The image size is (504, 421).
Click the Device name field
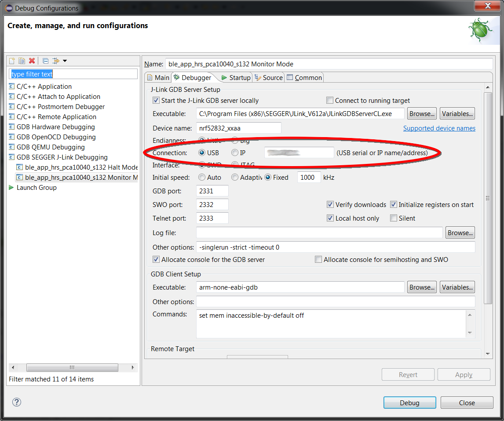click(238, 128)
